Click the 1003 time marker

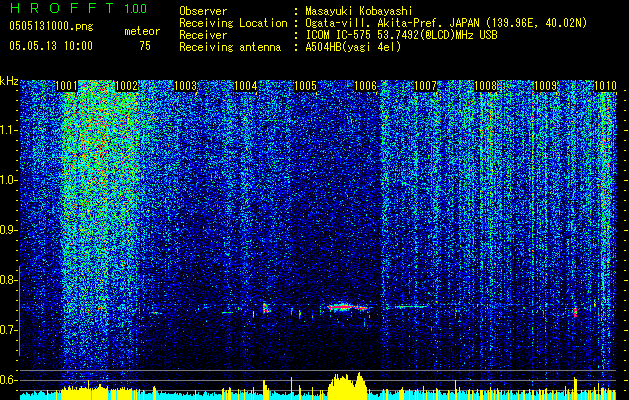tap(186, 86)
